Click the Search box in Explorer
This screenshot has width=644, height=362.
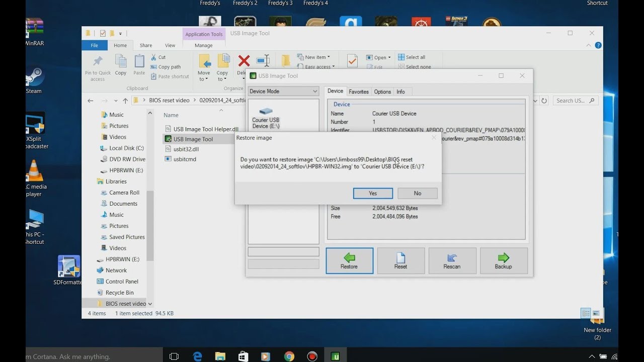(576, 101)
